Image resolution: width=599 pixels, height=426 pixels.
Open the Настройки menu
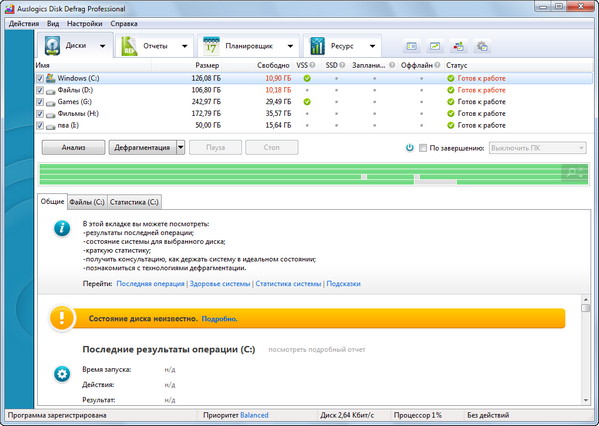84,24
